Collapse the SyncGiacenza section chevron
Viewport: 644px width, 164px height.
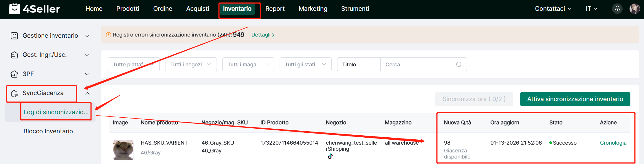pyautogui.click(x=87, y=93)
